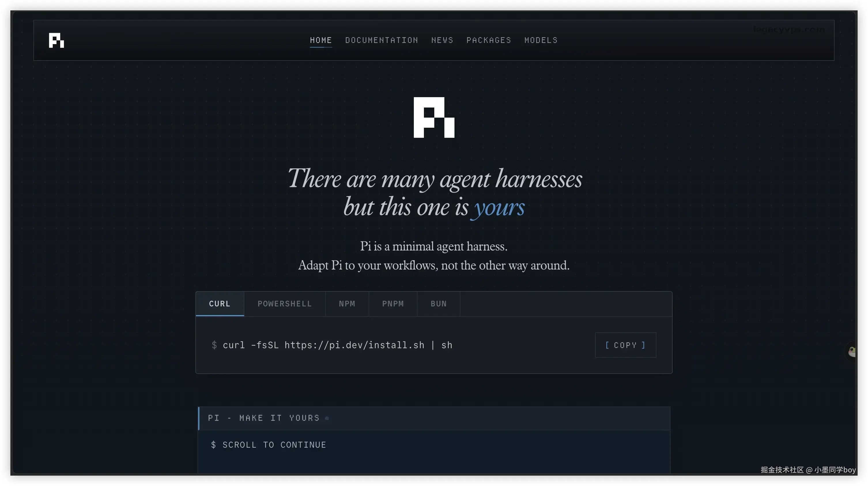Click the dollar prompt symbol before curl
This screenshot has height=486, width=868.
(x=214, y=345)
